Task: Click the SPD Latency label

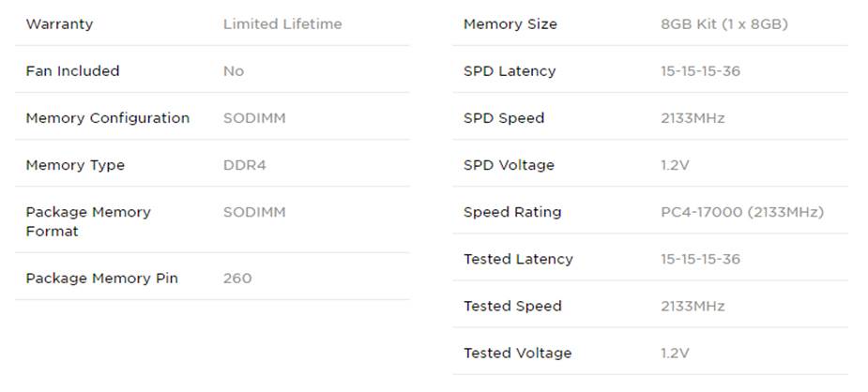Action: point(510,71)
